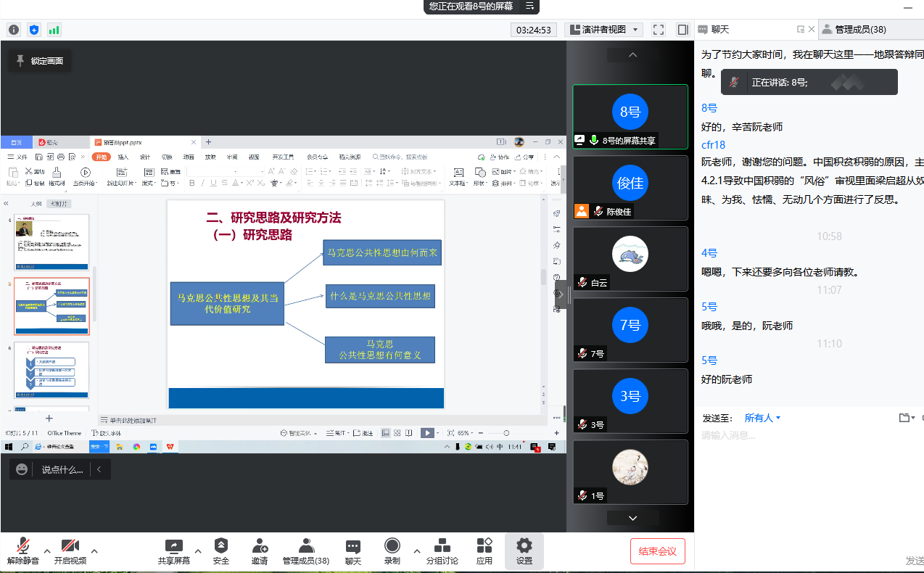Toggle lock screen (锁定画面)
This screenshot has height=573, width=924.
[x=40, y=61]
